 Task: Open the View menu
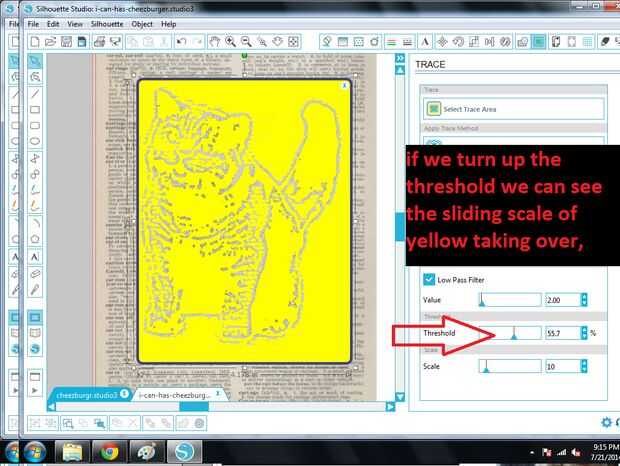pos(75,24)
